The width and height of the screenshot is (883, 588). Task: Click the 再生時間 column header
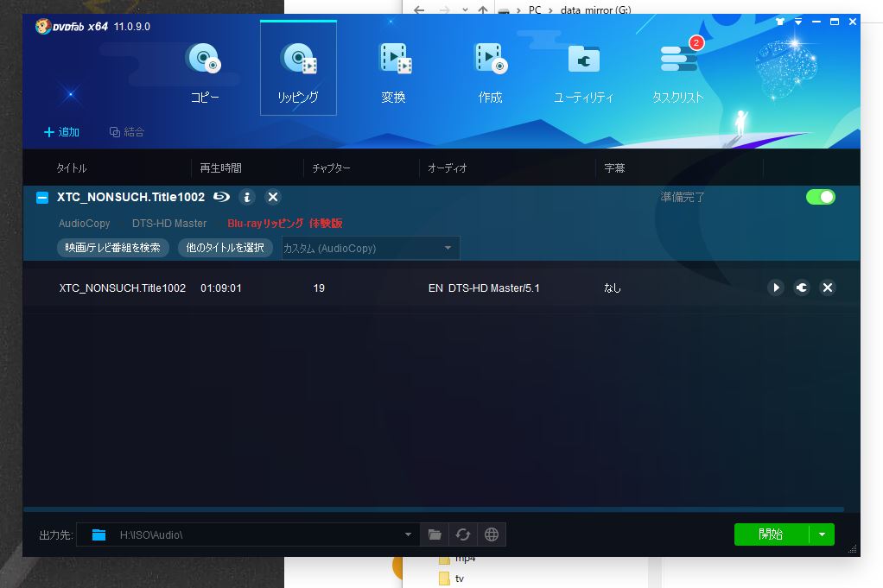pos(221,168)
